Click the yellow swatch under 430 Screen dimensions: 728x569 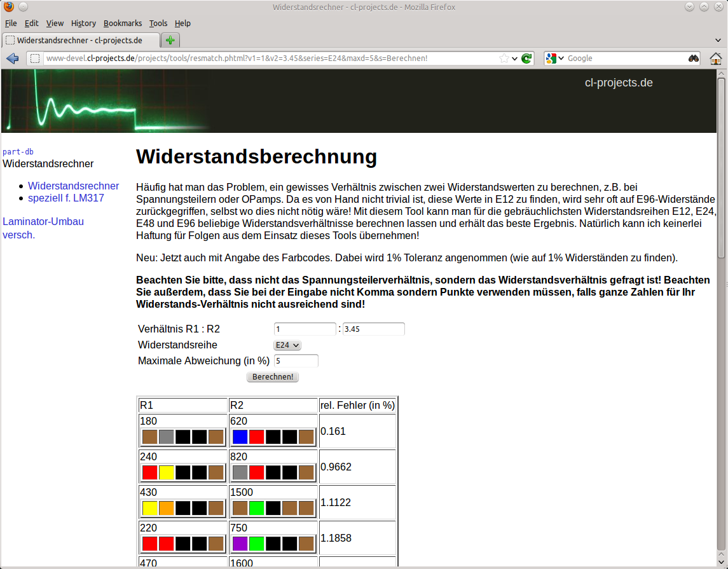[149, 508]
